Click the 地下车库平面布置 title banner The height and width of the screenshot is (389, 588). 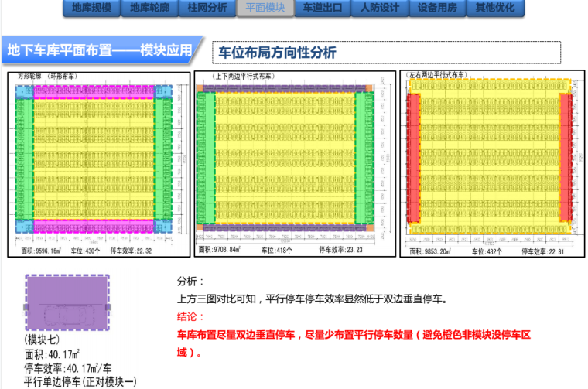[x=101, y=51]
